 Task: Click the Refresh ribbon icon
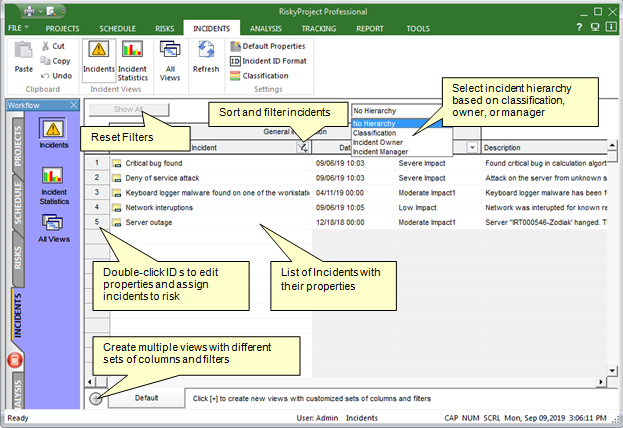pos(206,50)
